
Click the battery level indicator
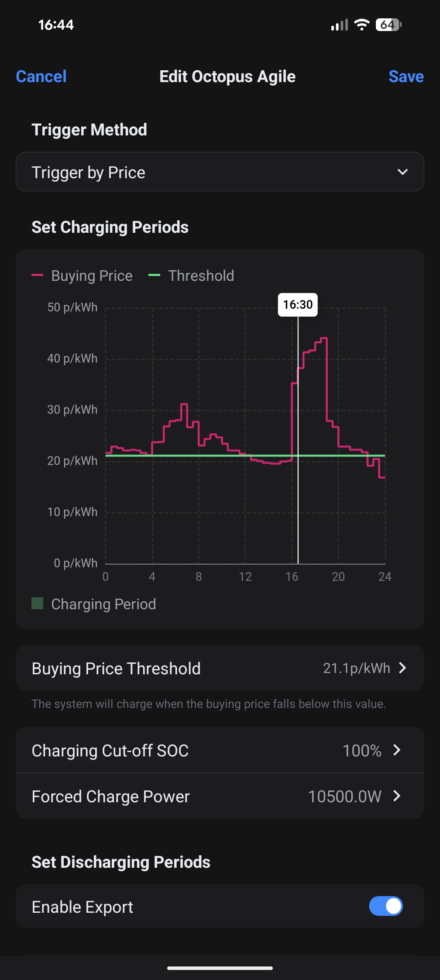(x=388, y=24)
